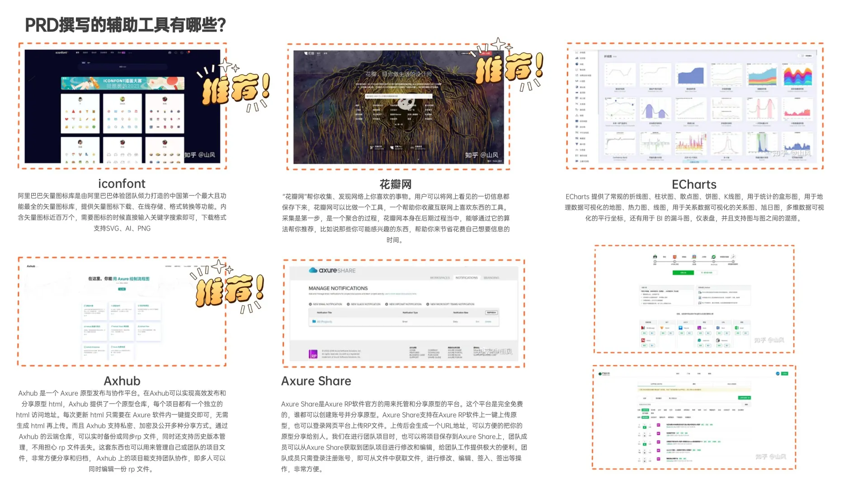The width and height of the screenshot is (868, 488).
Task: Add a new Microsoft Teams notification
Action: (x=450, y=304)
